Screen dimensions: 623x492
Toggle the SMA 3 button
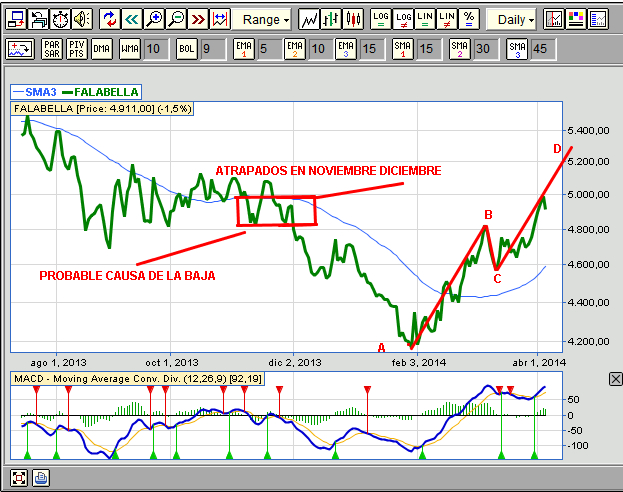pyautogui.click(x=517, y=49)
